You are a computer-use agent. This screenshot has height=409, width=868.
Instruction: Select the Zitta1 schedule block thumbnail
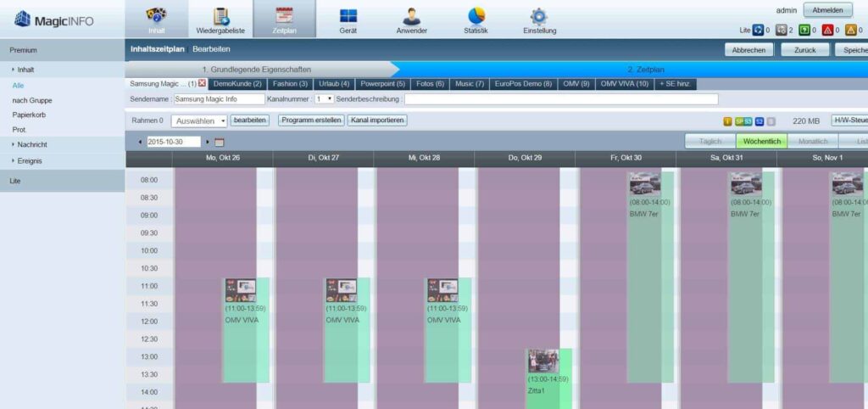543,361
